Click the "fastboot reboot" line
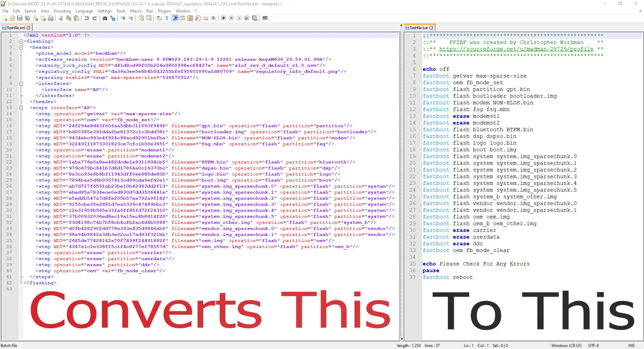 pyautogui.click(x=448, y=277)
